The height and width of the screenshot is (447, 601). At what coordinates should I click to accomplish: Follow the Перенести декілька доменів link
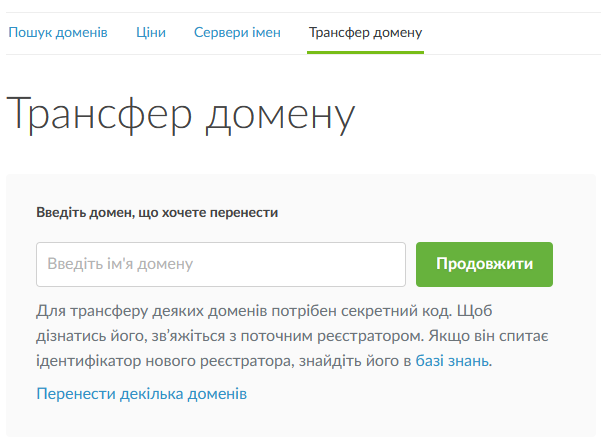coord(141,393)
